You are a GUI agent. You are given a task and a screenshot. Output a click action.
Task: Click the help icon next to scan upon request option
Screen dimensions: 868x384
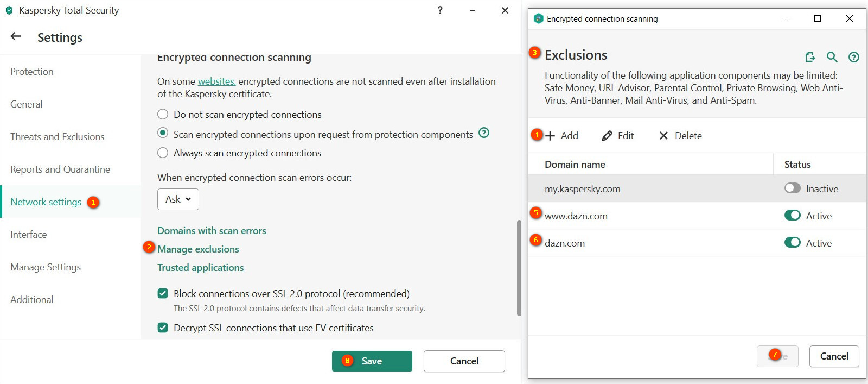(x=484, y=133)
